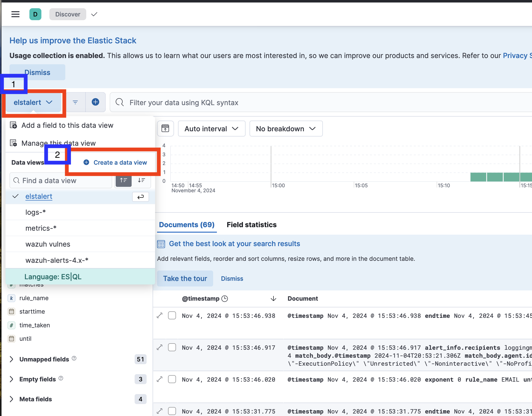The image size is (532, 416).
Task: Select checkbox for row 15:53:31.775
Action: tap(172, 411)
